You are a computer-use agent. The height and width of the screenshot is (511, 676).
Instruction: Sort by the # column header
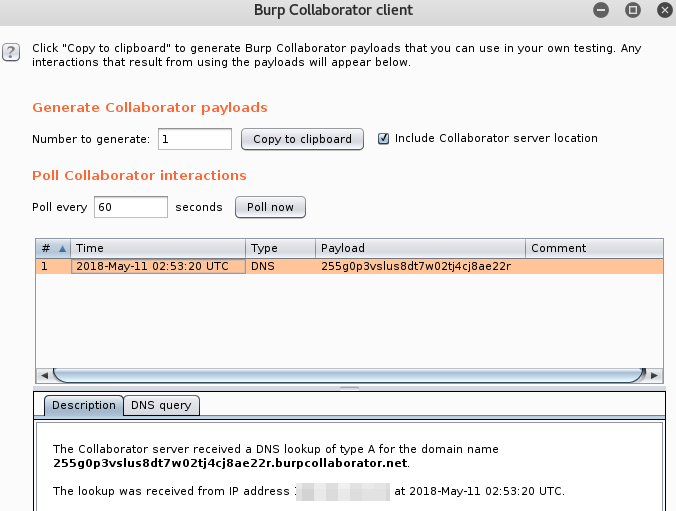52,248
